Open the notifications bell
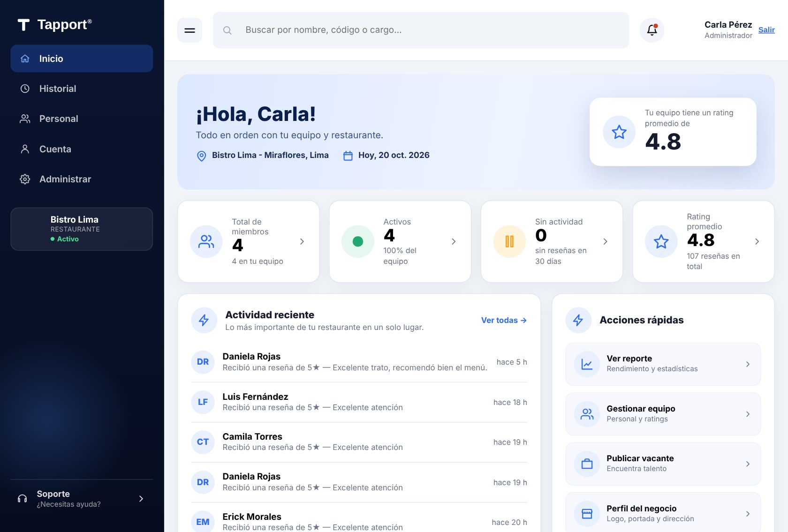788x532 pixels. point(652,30)
